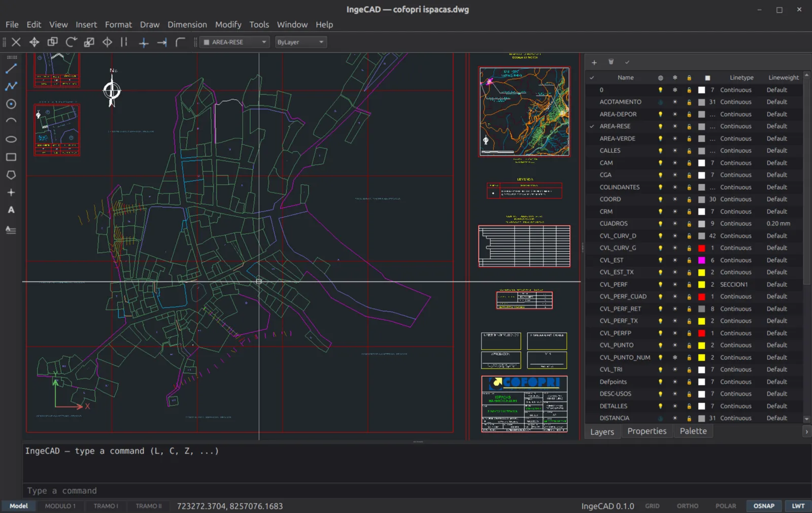Pick the Polyline draw tool
812x513 pixels.
pos(11,86)
